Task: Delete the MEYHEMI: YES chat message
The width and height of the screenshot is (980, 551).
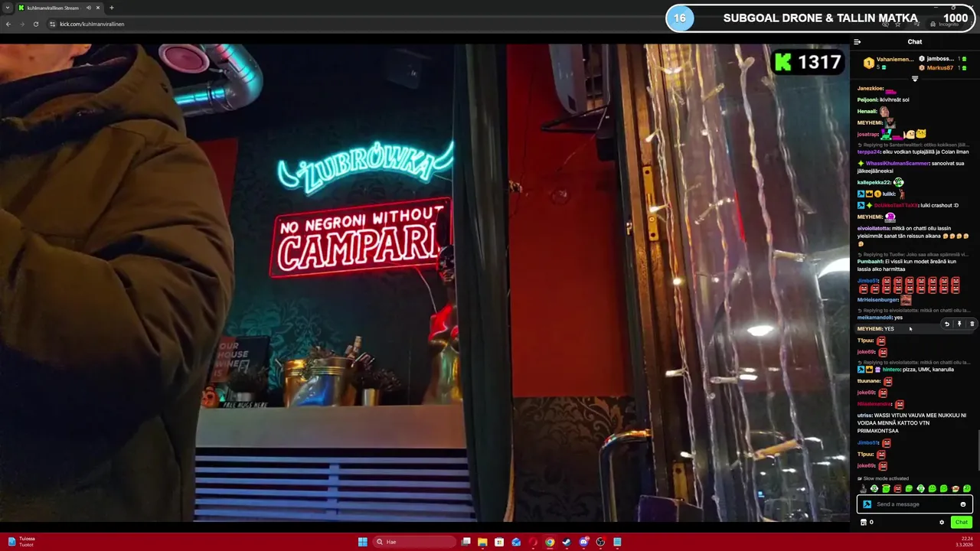Action: 972,324
